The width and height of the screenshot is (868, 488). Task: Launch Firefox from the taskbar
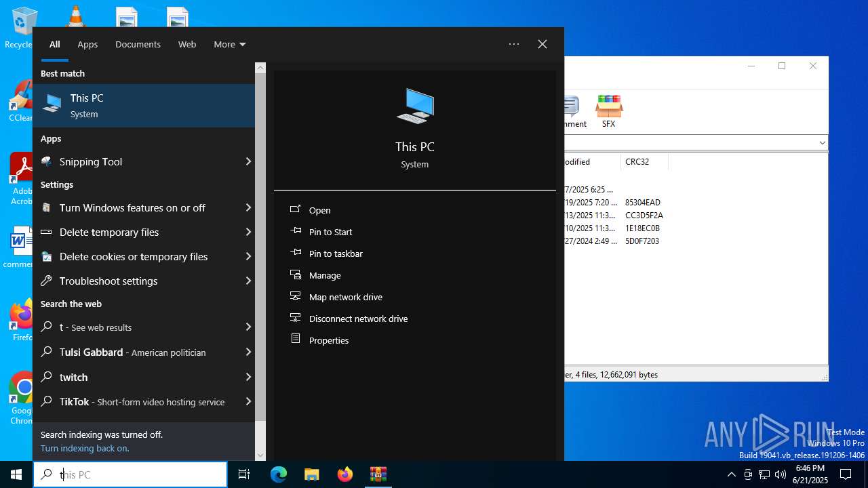345,474
